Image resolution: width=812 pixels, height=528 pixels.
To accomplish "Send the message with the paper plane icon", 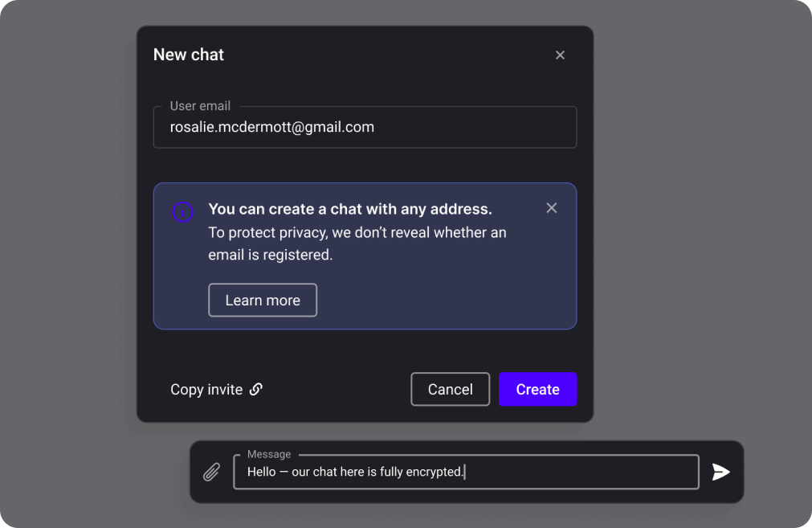I will (721, 472).
